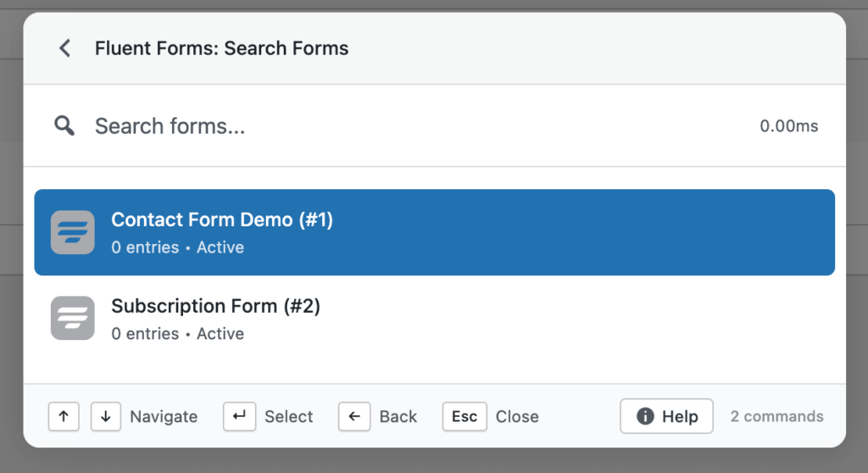Click the Navigate label in footer
The image size is (868, 473).
(x=164, y=417)
